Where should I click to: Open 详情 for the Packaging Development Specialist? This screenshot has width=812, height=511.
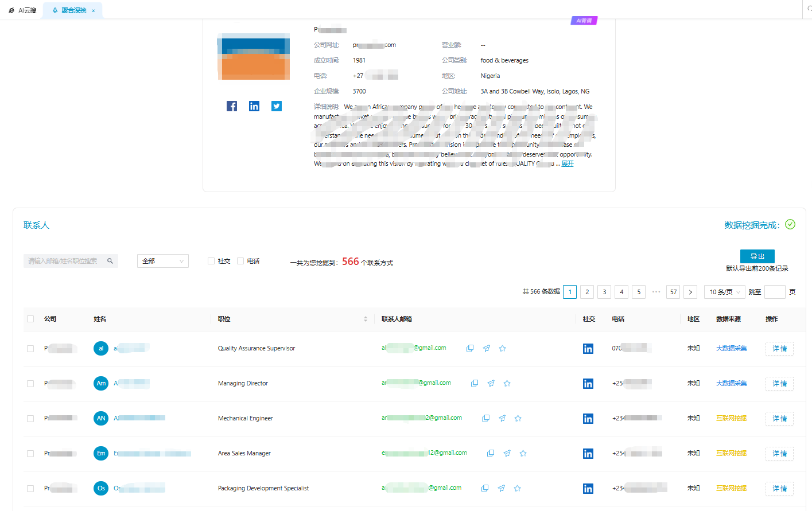[x=779, y=489]
